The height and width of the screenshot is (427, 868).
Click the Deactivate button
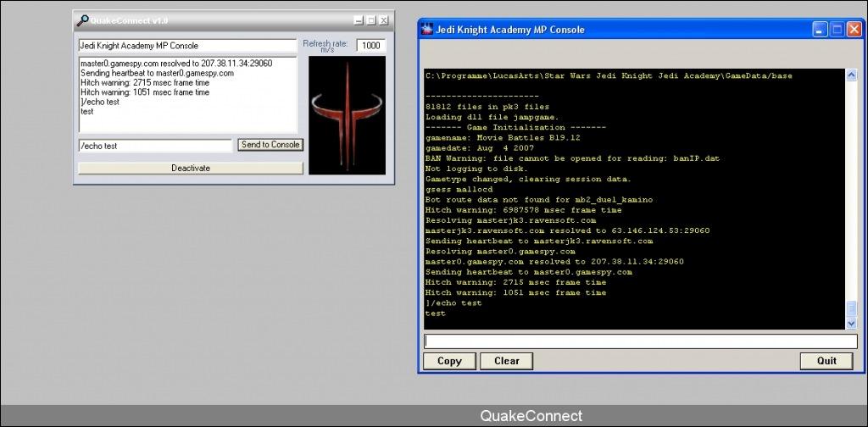coord(190,168)
